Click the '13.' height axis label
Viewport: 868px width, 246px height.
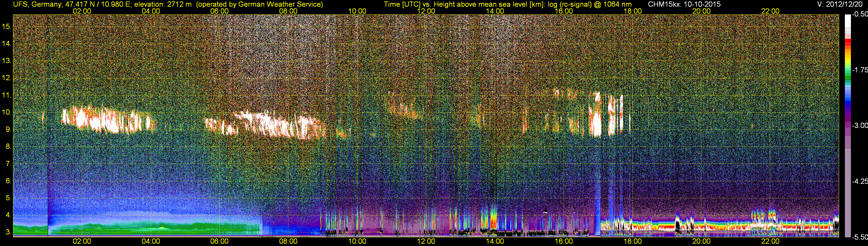(x=7, y=61)
